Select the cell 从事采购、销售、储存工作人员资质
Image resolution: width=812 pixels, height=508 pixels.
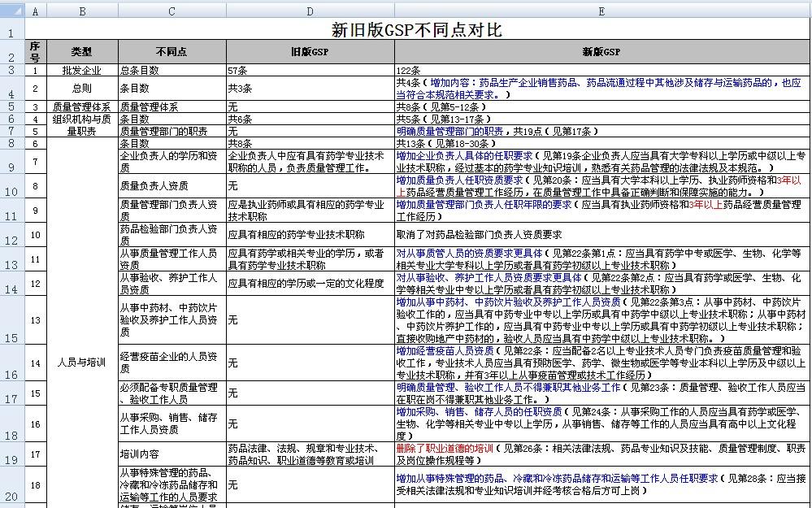point(172,423)
